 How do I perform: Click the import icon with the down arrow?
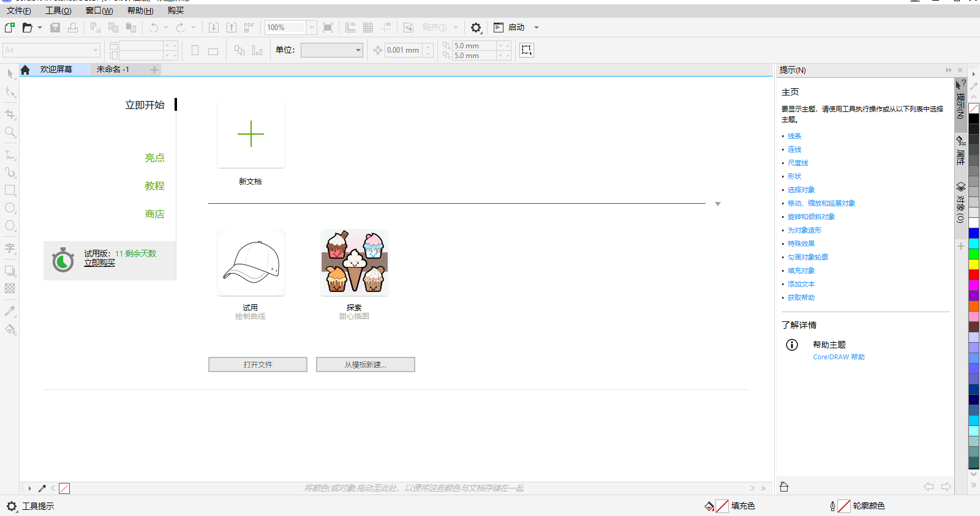tap(214, 28)
